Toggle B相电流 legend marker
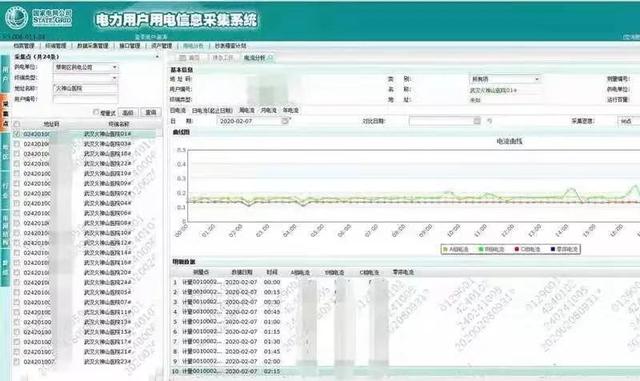 [481, 249]
